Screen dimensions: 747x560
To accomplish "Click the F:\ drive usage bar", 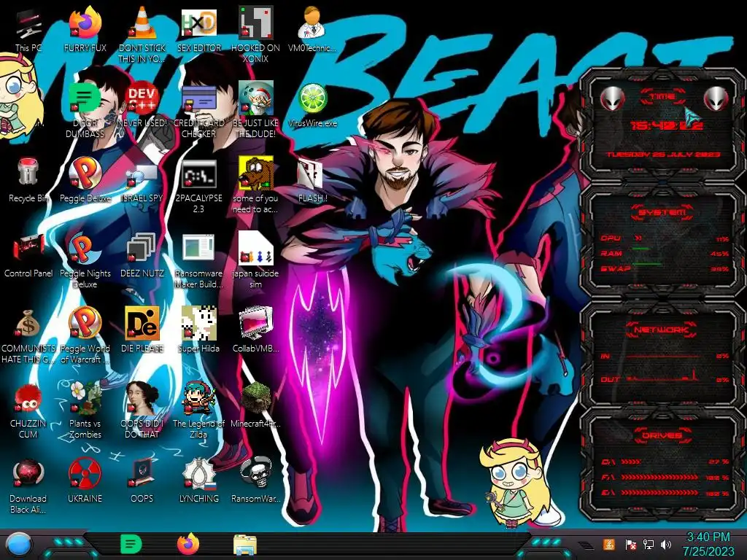I will point(659,477).
